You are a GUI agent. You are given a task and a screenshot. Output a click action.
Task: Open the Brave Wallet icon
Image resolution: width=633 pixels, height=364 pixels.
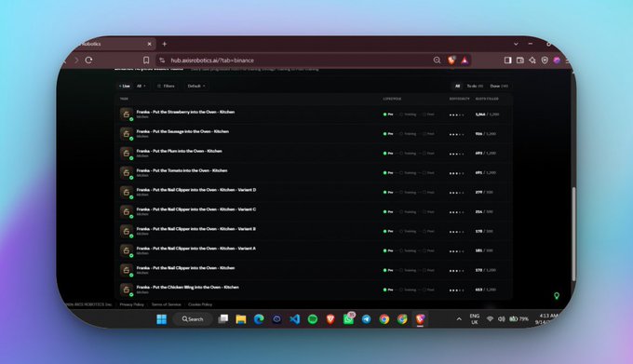[520, 61]
